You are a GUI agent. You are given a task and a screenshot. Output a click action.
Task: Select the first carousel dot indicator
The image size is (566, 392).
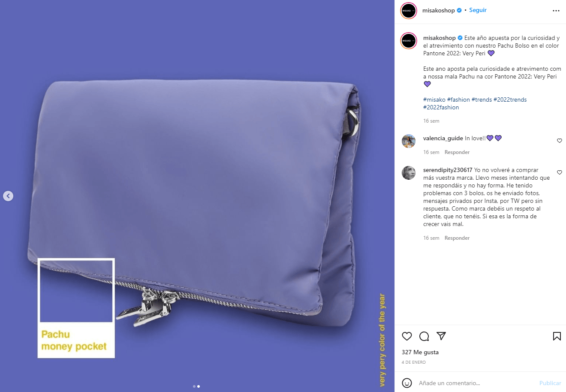coord(194,386)
